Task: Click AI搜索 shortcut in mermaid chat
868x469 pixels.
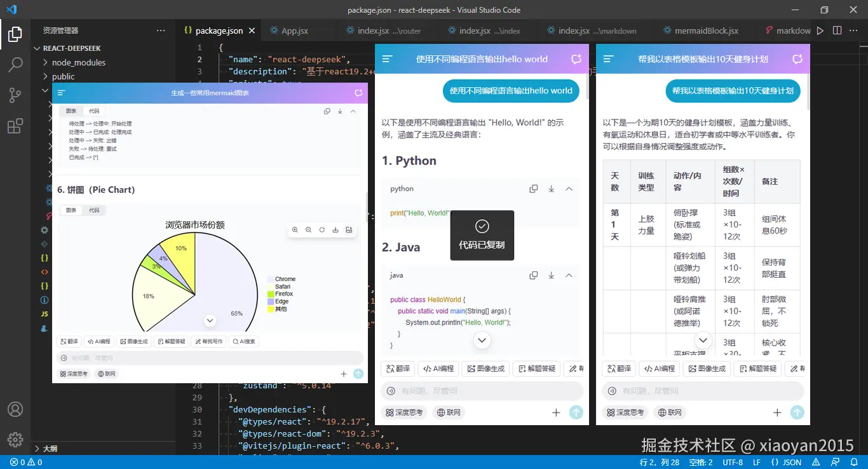Action: pyautogui.click(x=244, y=341)
